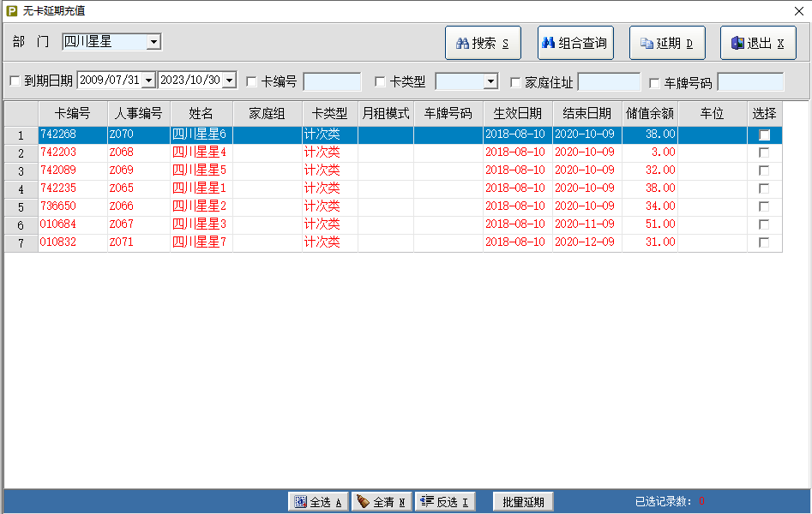Click 全选 select all button
Image resolution: width=812 pixels, height=514 pixels.
[318, 502]
